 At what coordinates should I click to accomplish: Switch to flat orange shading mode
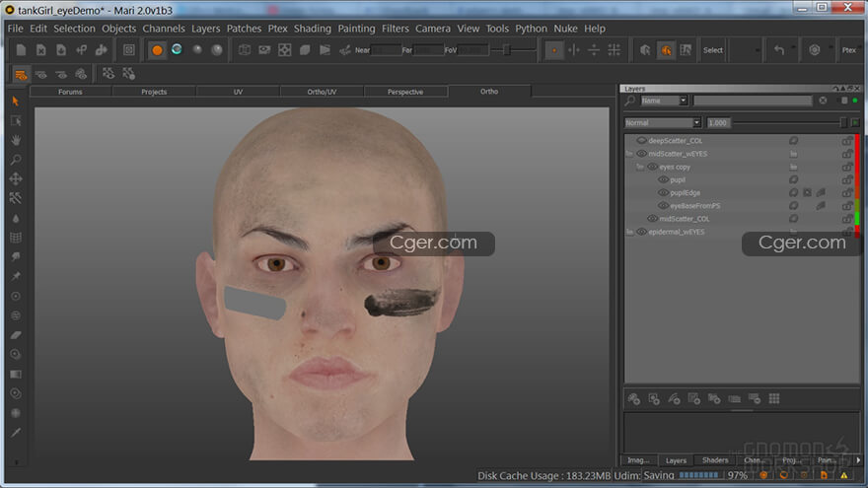point(157,50)
